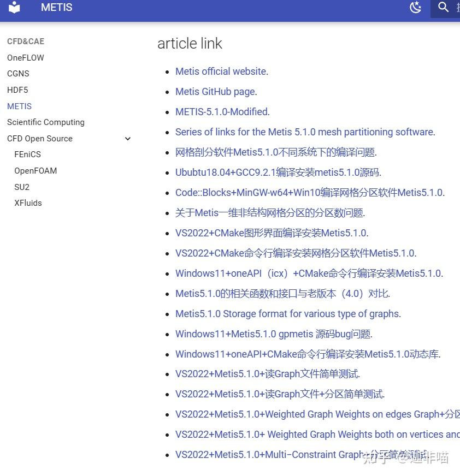Screen dimensions: 460x476
Task: Click the CFD&CAE section header
Action: pyautogui.click(x=25, y=41)
